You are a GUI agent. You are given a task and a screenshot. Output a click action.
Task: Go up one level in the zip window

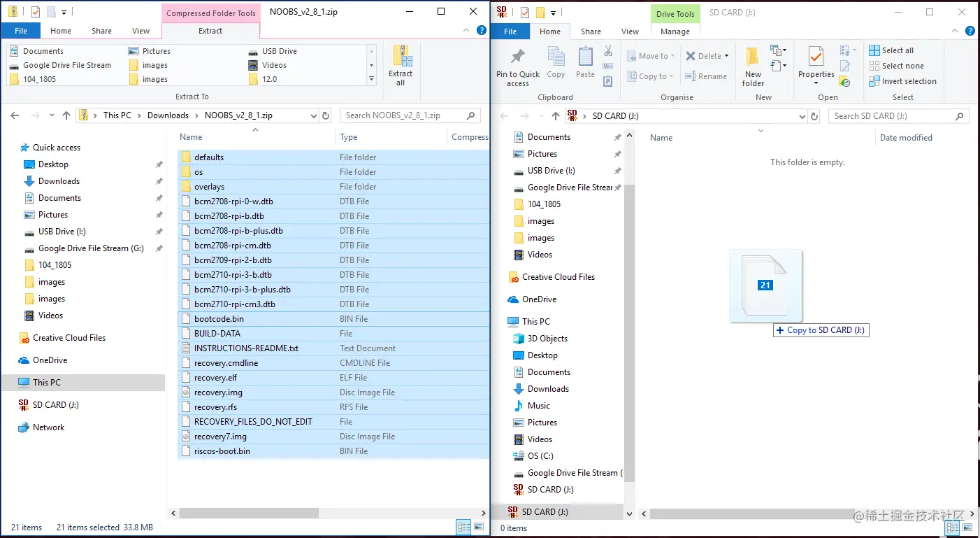coord(66,115)
